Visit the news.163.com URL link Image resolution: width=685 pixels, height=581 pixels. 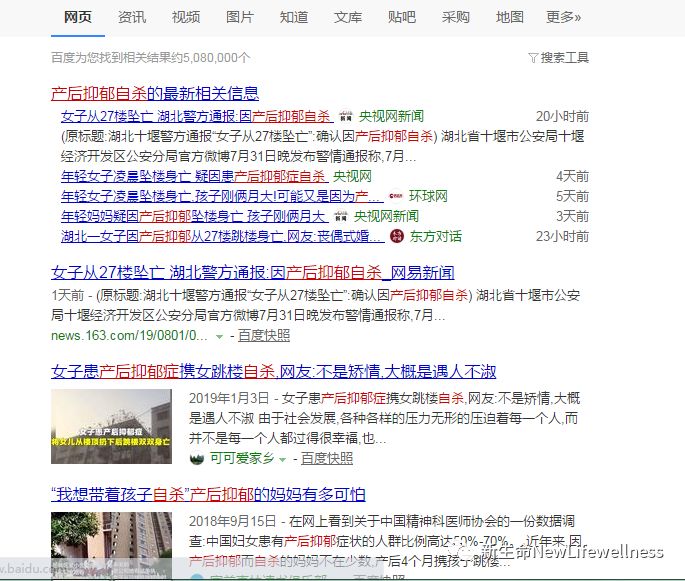(129, 335)
